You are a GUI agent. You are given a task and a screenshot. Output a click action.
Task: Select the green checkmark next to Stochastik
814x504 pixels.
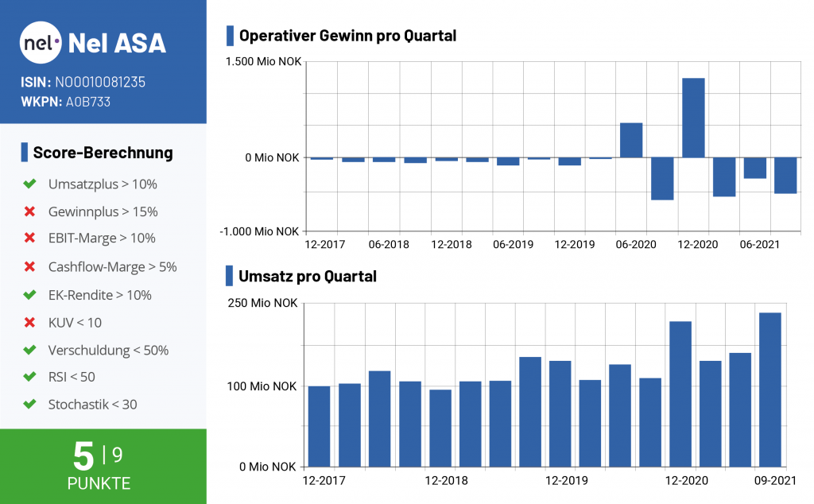pyautogui.click(x=29, y=404)
